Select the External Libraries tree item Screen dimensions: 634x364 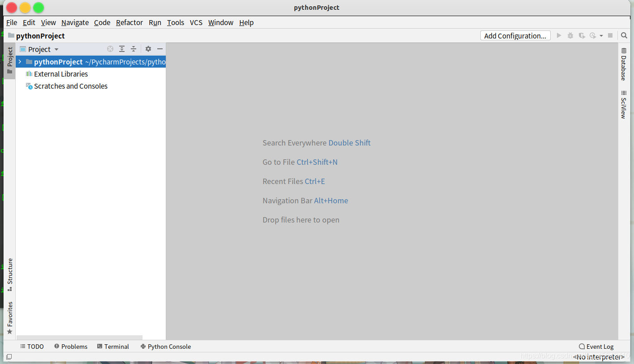pos(91,74)
